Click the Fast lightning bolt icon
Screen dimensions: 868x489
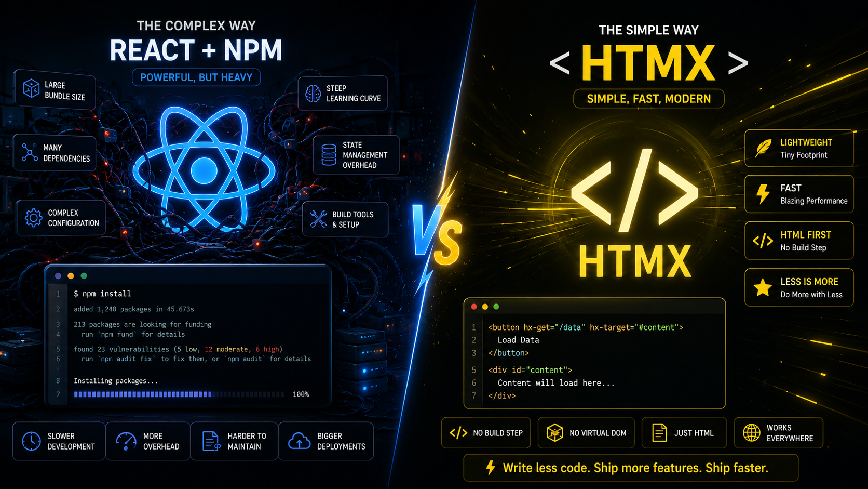763,194
